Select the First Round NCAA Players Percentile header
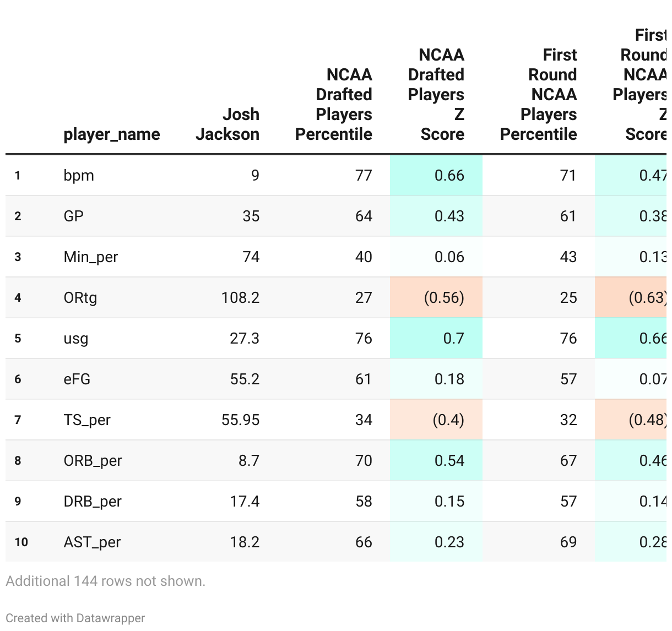Image resolution: width=672 pixels, height=631 pixels. coord(539,95)
